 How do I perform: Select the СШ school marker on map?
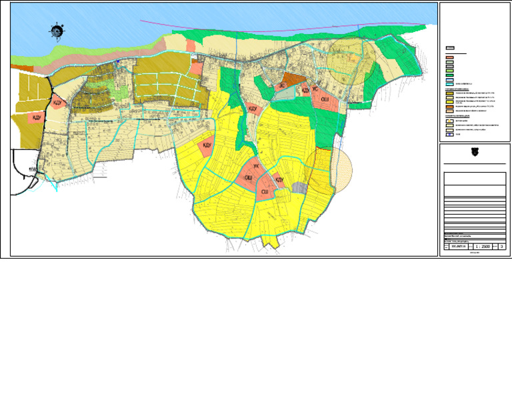(x=265, y=192)
